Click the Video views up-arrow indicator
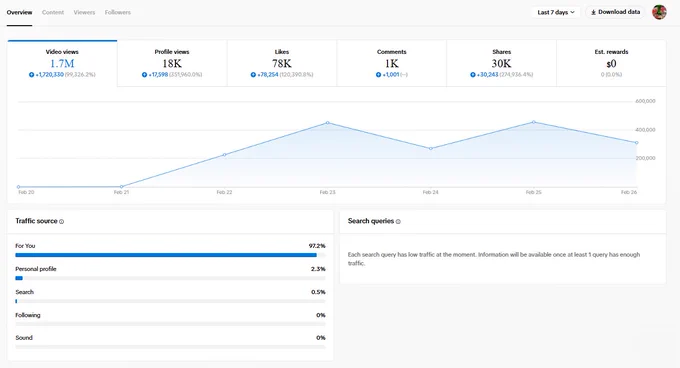The height and width of the screenshot is (368, 680). click(31, 75)
